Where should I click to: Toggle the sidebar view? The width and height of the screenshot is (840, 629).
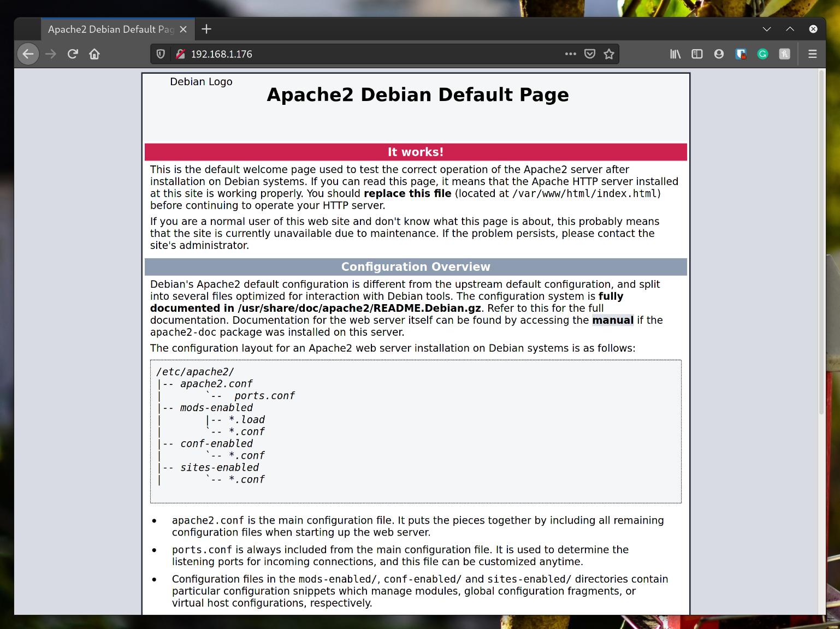pyautogui.click(x=697, y=54)
